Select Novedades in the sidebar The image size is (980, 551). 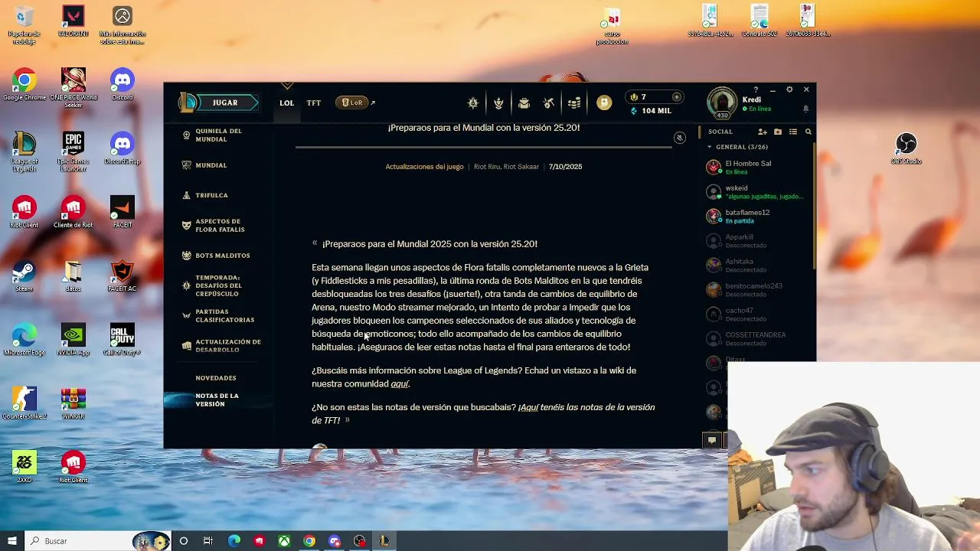coord(215,378)
